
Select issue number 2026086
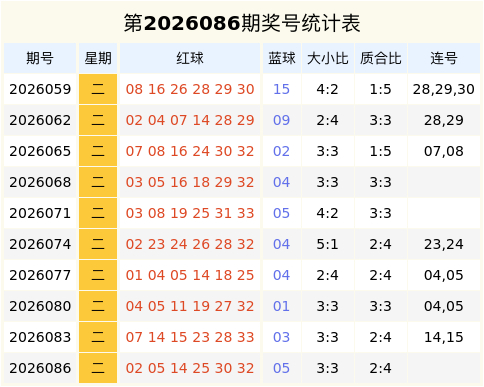point(40,368)
